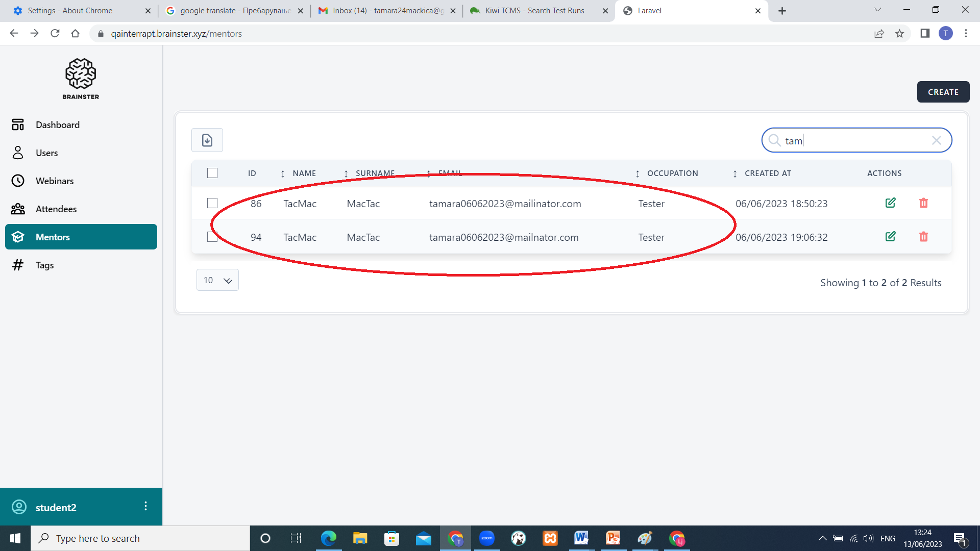Delete mentor with ID 94
The image size is (980, 551).
923,237
